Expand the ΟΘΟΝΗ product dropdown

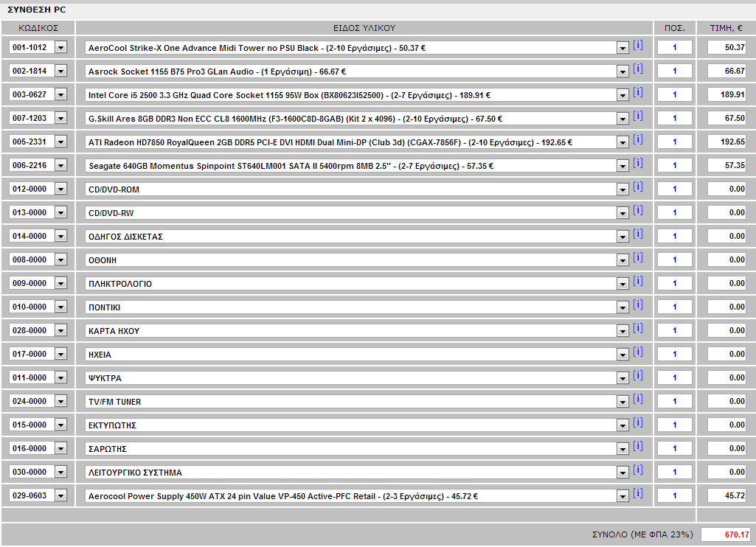point(623,260)
